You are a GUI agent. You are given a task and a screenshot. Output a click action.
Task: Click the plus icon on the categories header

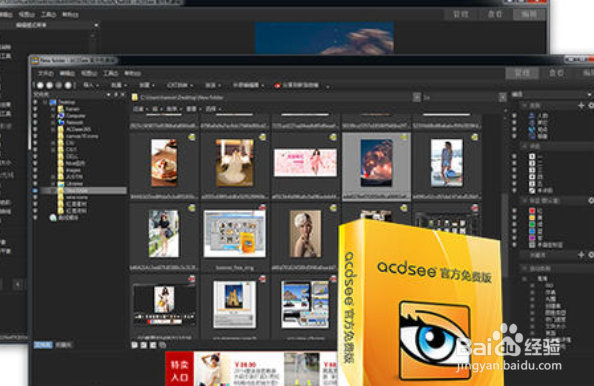click(x=581, y=105)
